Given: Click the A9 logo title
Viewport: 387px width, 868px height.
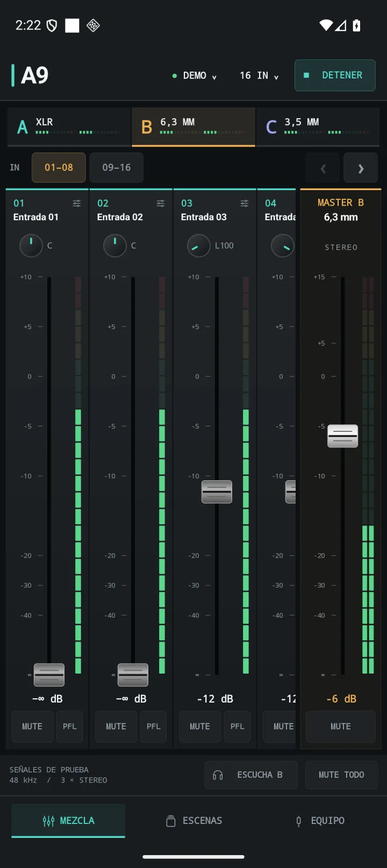Looking at the screenshot, I should [34, 75].
